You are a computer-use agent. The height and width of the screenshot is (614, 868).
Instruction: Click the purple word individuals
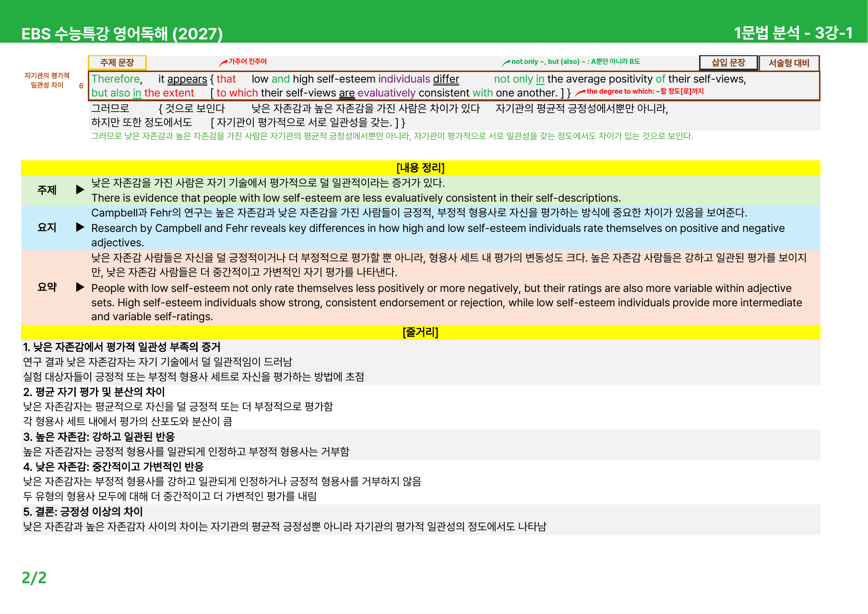(404, 79)
